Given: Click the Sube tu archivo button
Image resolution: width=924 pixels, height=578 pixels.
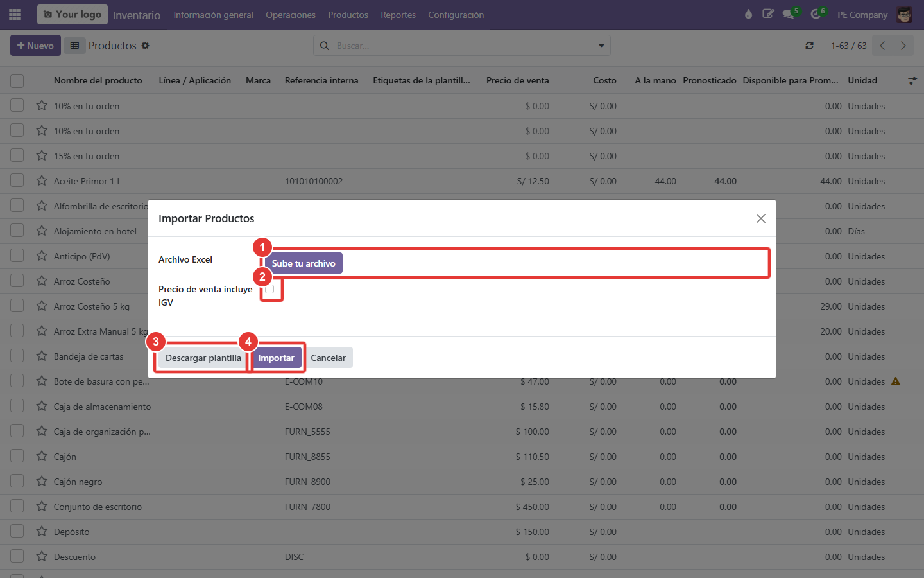Looking at the screenshot, I should coord(304,263).
